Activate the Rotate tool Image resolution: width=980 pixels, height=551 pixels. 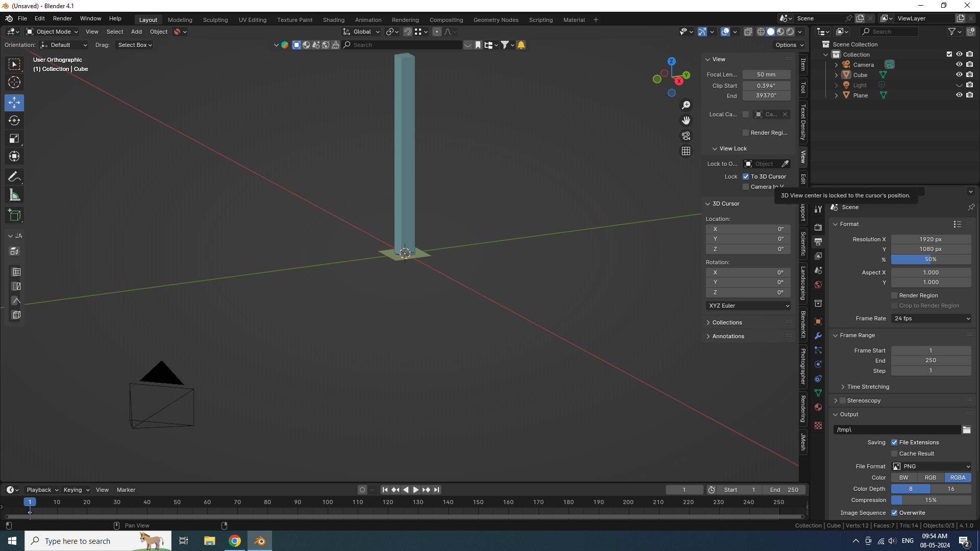[x=14, y=121]
